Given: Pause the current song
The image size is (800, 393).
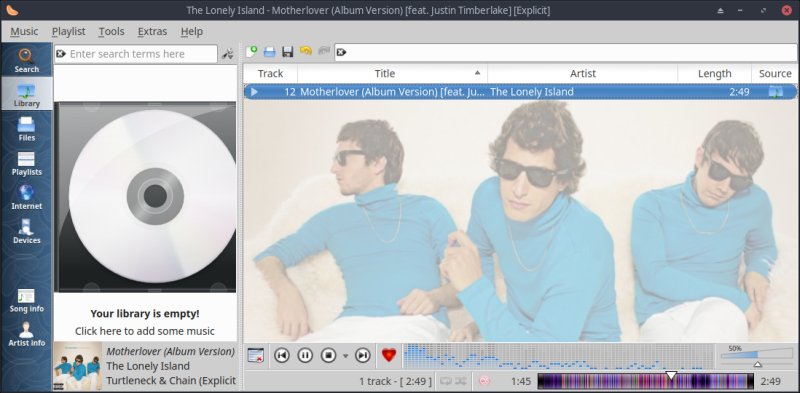Looking at the screenshot, I should pyautogui.click(x=305, y=355).
